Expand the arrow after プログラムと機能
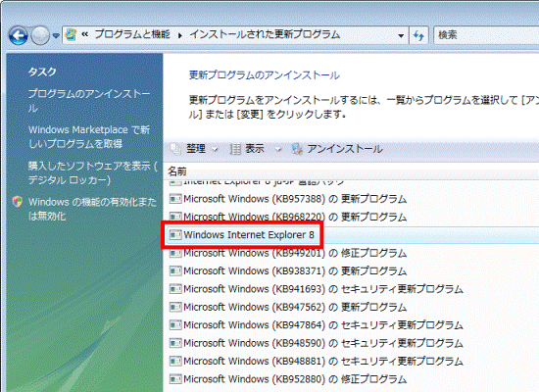 180,35
